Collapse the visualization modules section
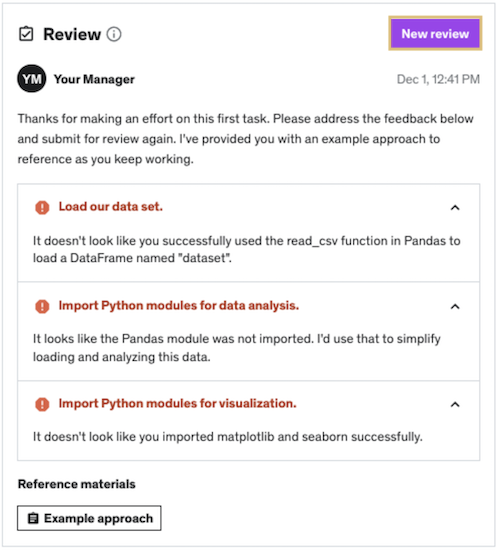The height and width of the screenshot is (552, 500). [x=455, y=404]
